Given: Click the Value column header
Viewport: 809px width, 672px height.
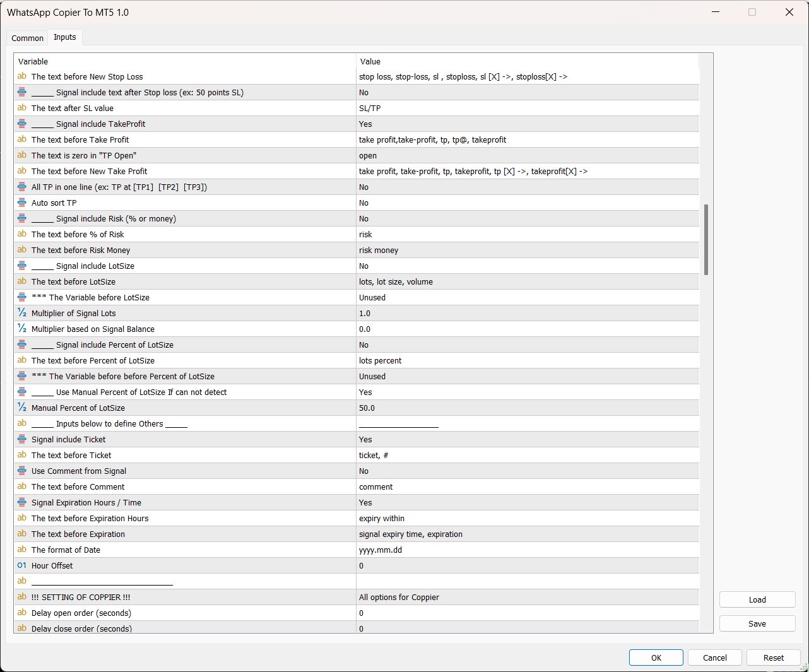Looking at the screenshot, I should tap(528, 61).
